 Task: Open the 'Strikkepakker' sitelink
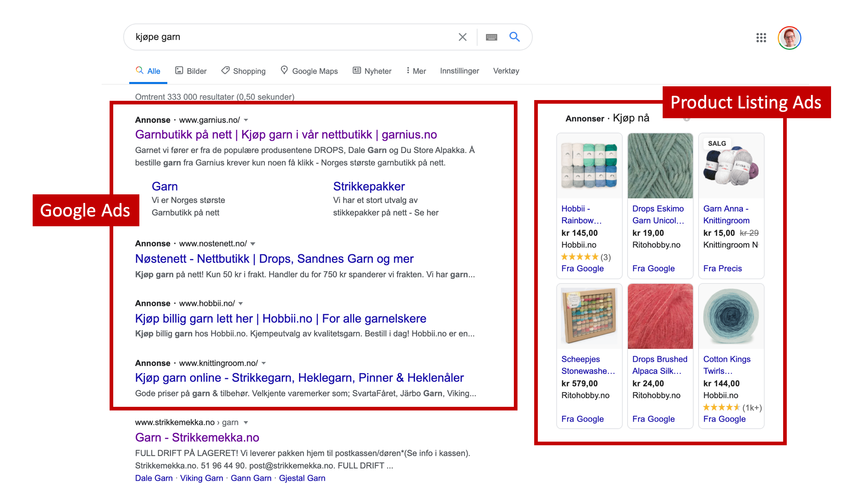point(369,186)
